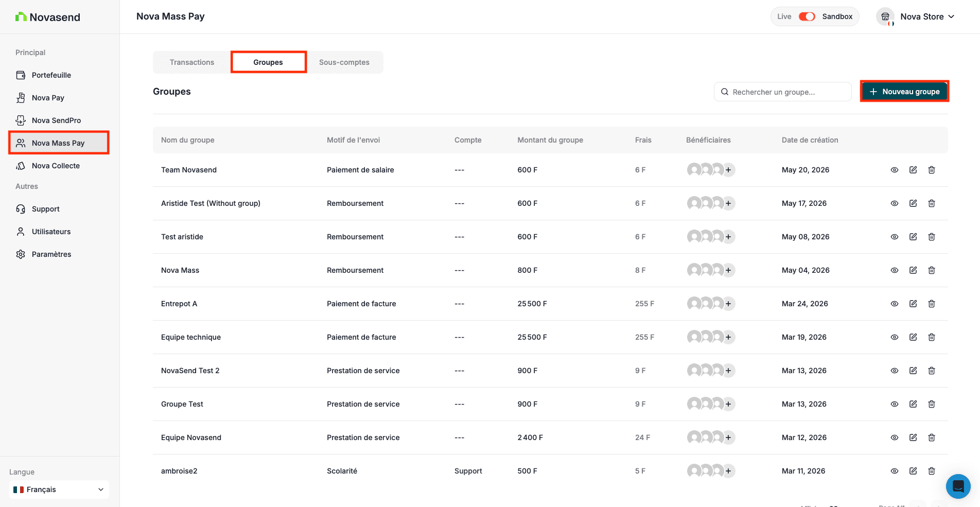This screenshot has width=980, height=507.
Task: Delete the Test aristide group
Action: click(x=932, y=237)
